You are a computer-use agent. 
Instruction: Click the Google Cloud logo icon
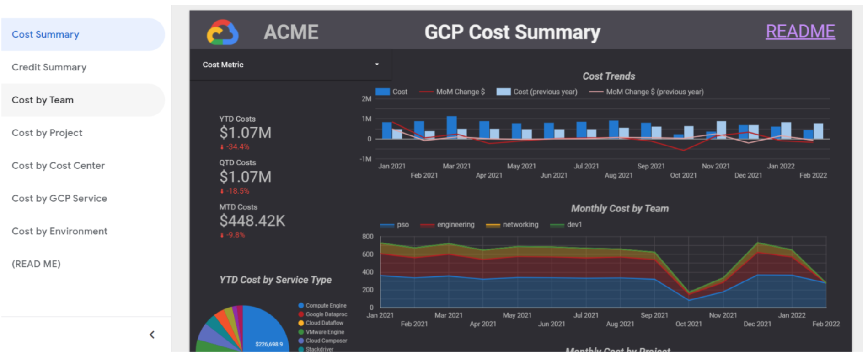[223, 32]
